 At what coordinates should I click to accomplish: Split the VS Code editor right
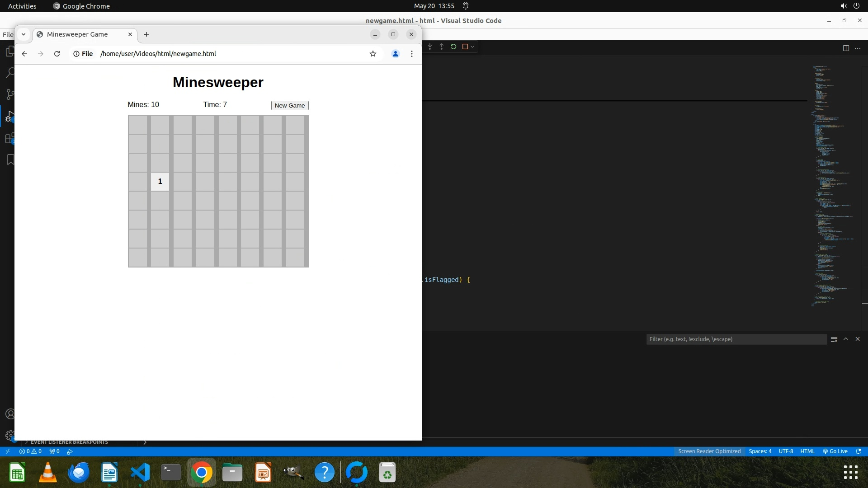click(x=846, y=48)
